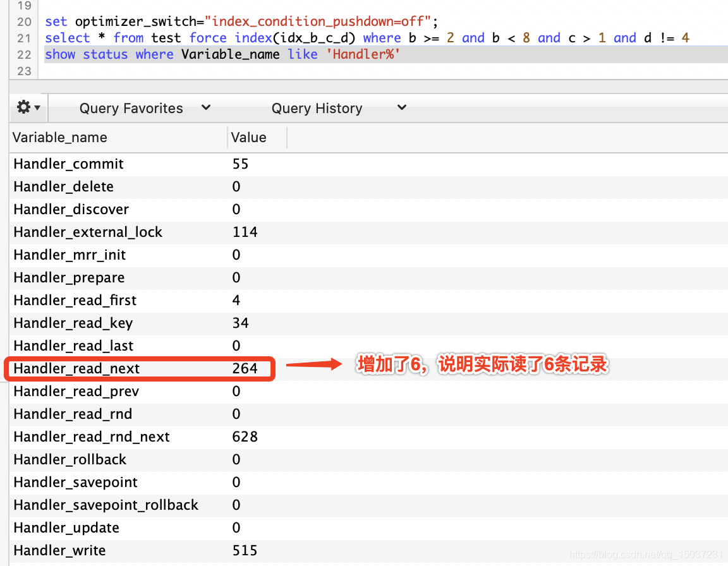Place cursor in the select from test line
This screenshot has width=728, height=566.
coord(367,38)
